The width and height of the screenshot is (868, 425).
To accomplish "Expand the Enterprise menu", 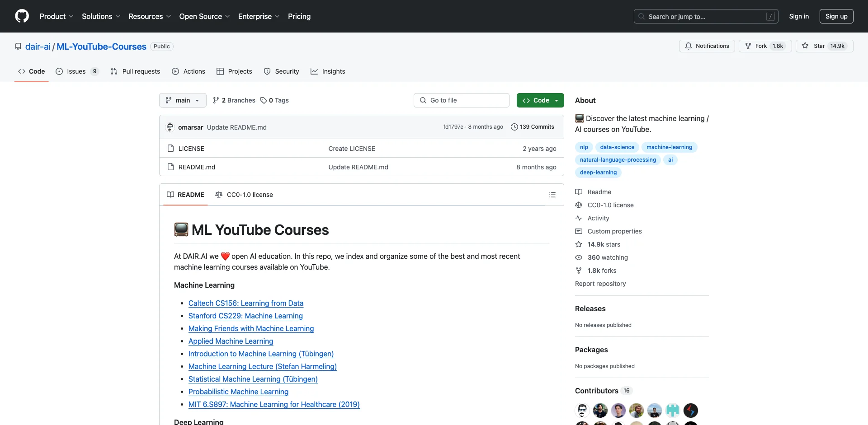I will (259, 16).
